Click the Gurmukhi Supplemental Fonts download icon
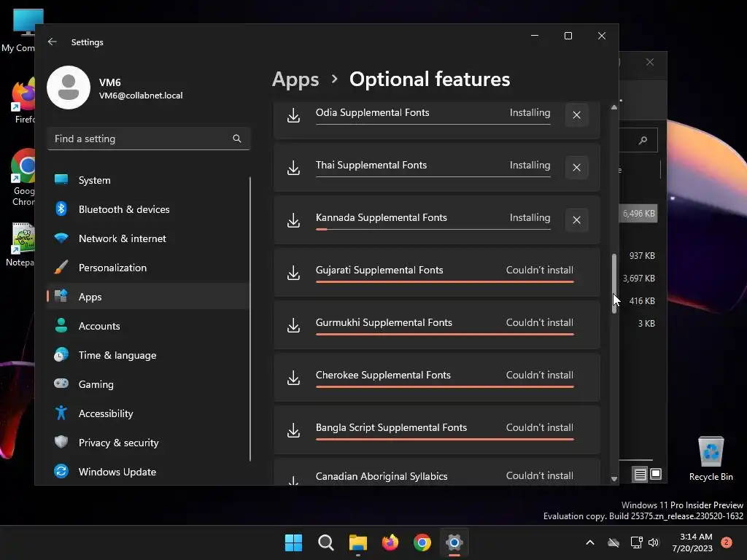Image resolution: width=747 pixels, height=560 pixels. tap(293, 325)
